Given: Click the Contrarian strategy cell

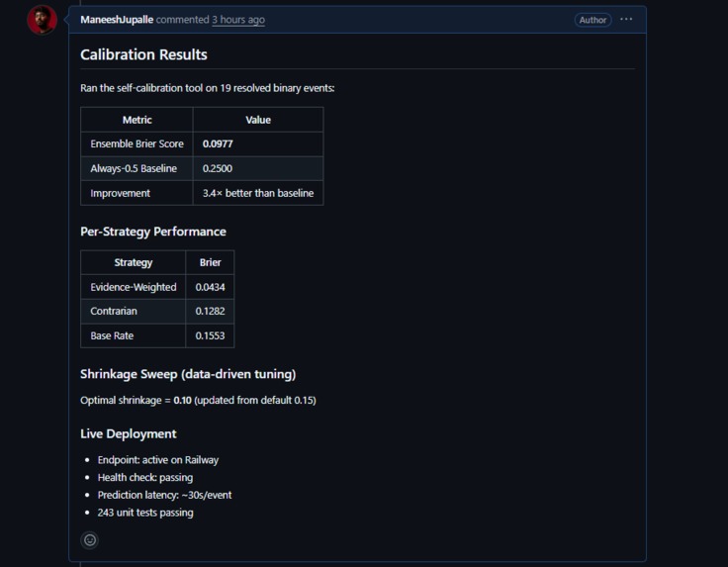Looking at the screenshot, I should (134, 311).
